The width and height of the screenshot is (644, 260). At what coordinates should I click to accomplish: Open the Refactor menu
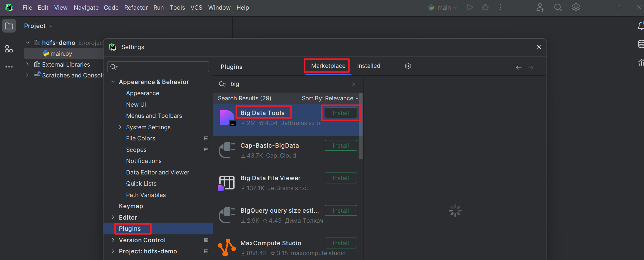point(136,8)
